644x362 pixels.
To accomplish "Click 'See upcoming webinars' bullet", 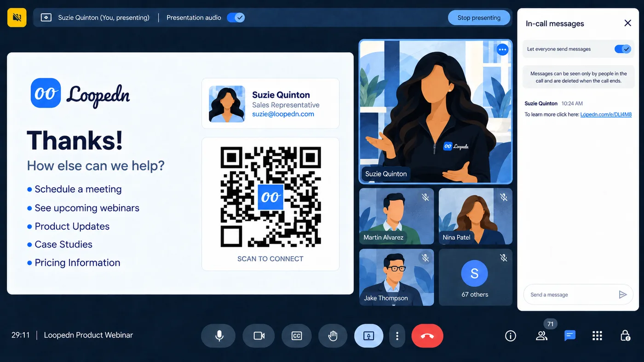I will coord(87,208).
